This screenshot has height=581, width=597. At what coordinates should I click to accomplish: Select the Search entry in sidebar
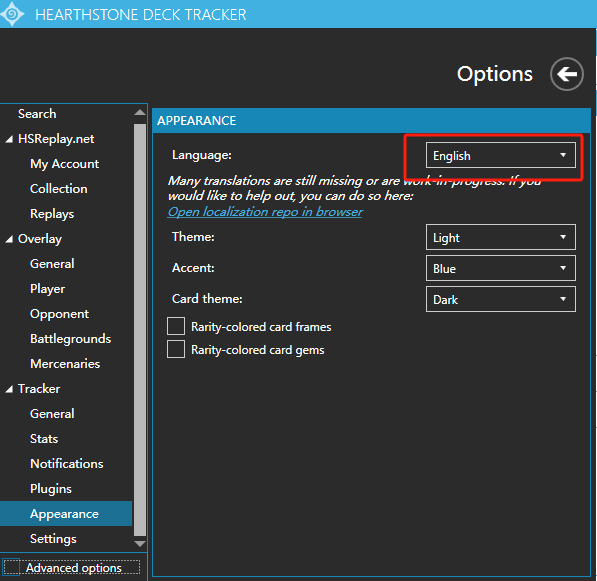37,114
